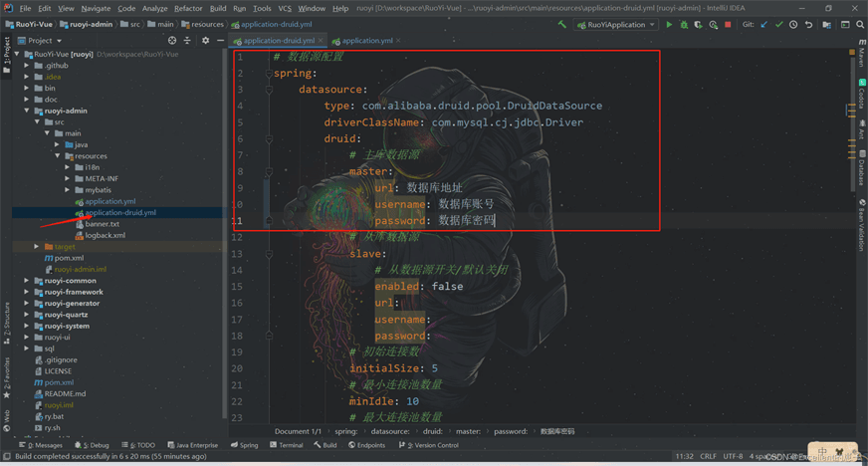
Task: Fold the slave: block at line 13
Action: [x=269, y=254]
